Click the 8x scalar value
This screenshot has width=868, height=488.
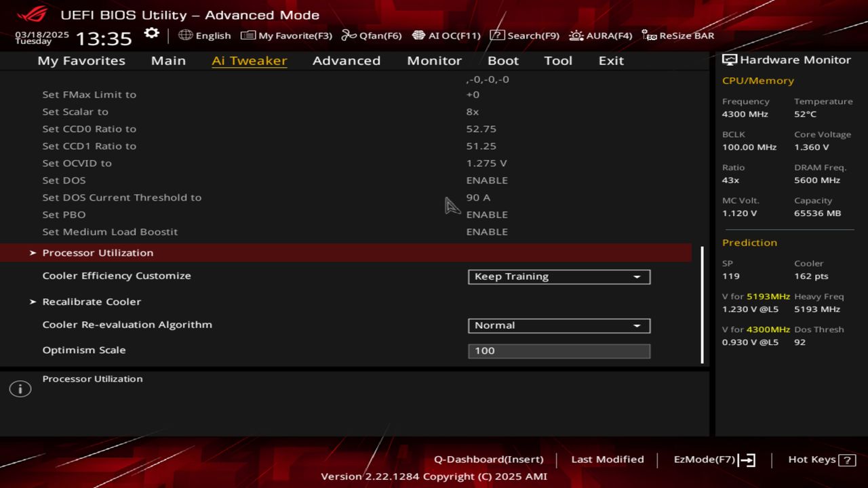point(473,112)
